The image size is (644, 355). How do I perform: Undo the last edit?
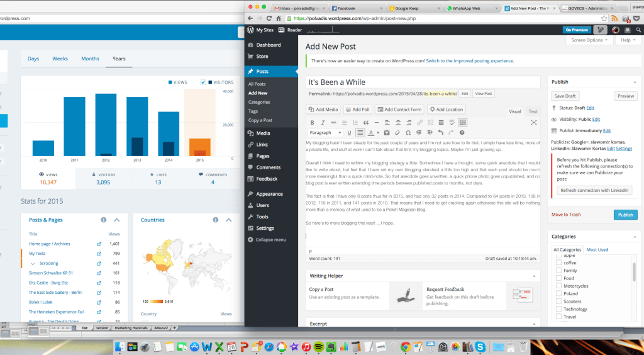pos(440,133)
